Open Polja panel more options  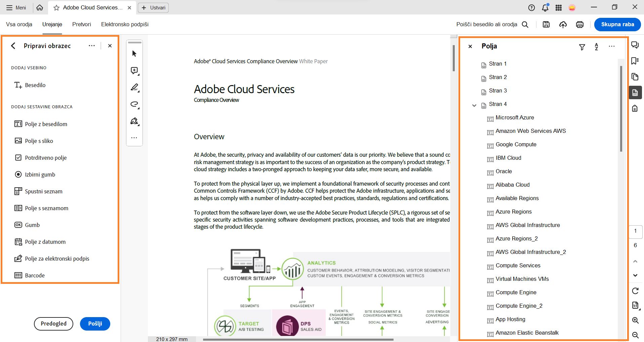(612, 46)
